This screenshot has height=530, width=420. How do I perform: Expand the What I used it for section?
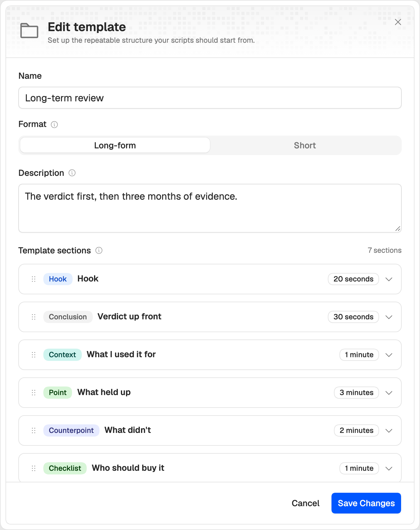coord(389,355)
